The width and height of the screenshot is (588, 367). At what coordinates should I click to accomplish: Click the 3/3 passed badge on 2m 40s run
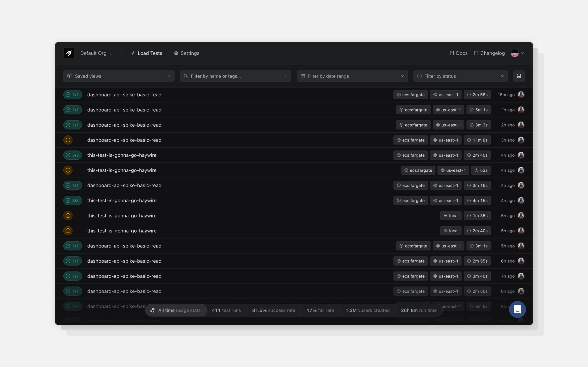(x=72, y=155)
